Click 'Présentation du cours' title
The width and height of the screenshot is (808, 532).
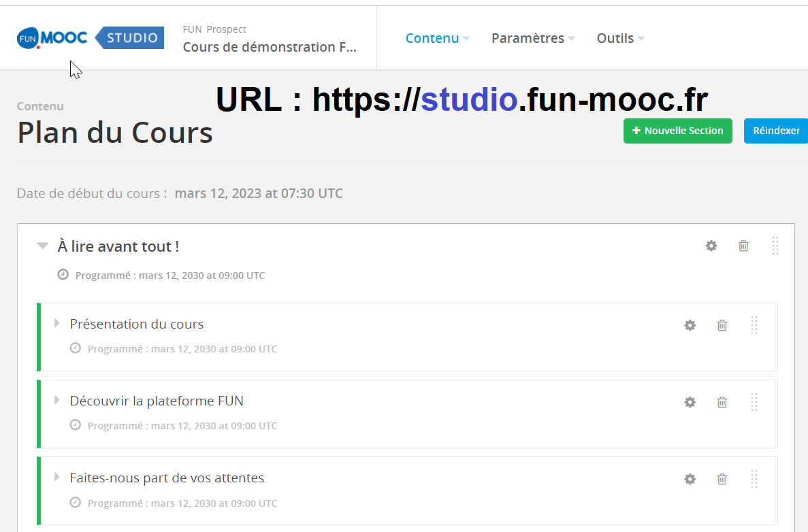coord(137,324)
